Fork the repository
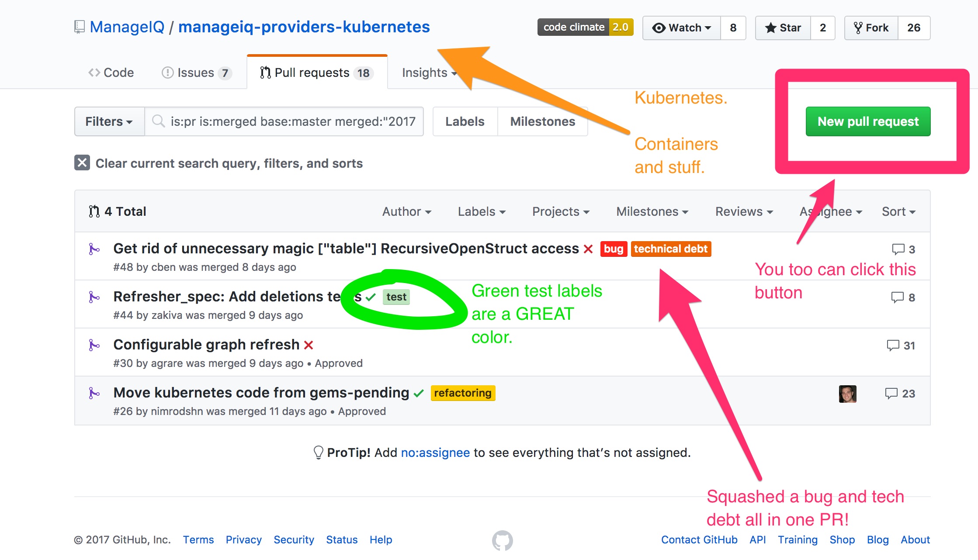The width and height of the screenshot is (978, 560). coord(871,28)
